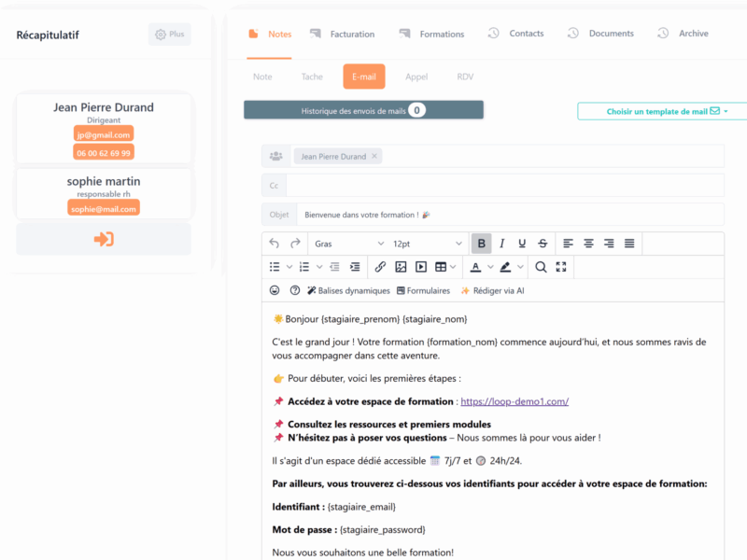
Task: Click into the Cc recipient field
Action: [504, 186]
